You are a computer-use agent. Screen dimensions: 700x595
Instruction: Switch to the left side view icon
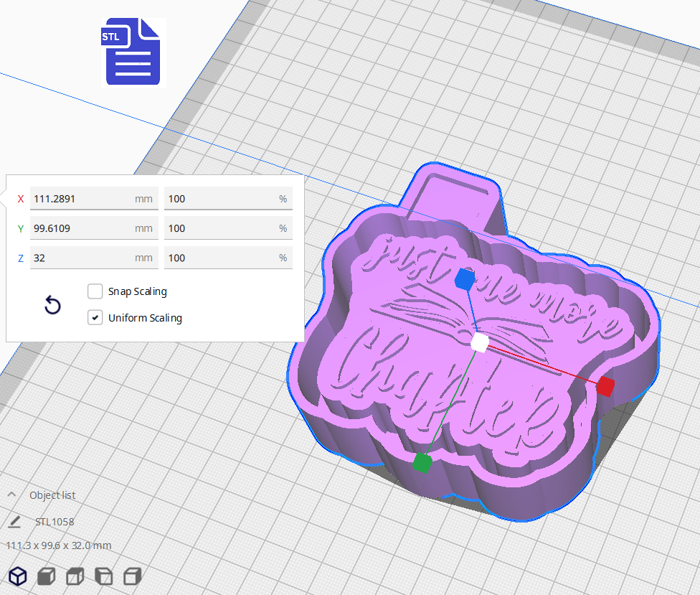coord(103,576)
